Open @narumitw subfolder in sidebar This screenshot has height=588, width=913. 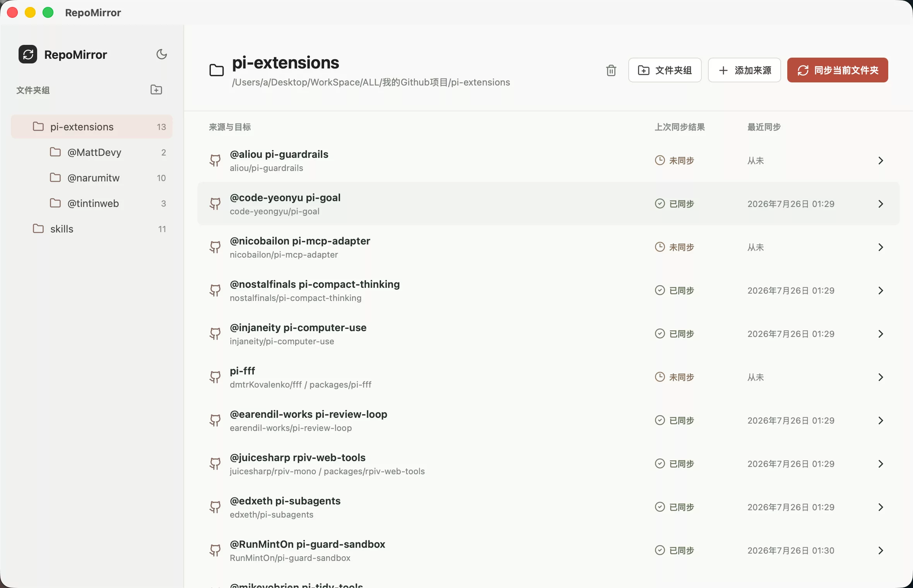point(92,178)
